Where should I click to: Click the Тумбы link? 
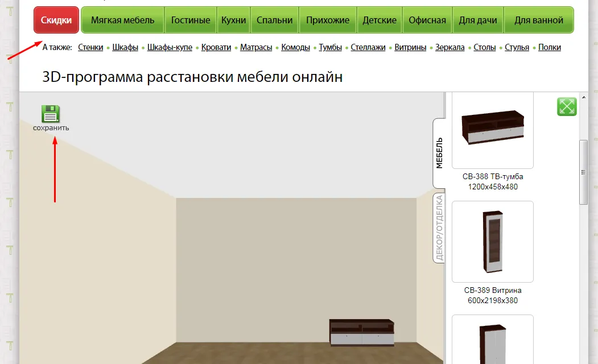coord(330,47)
